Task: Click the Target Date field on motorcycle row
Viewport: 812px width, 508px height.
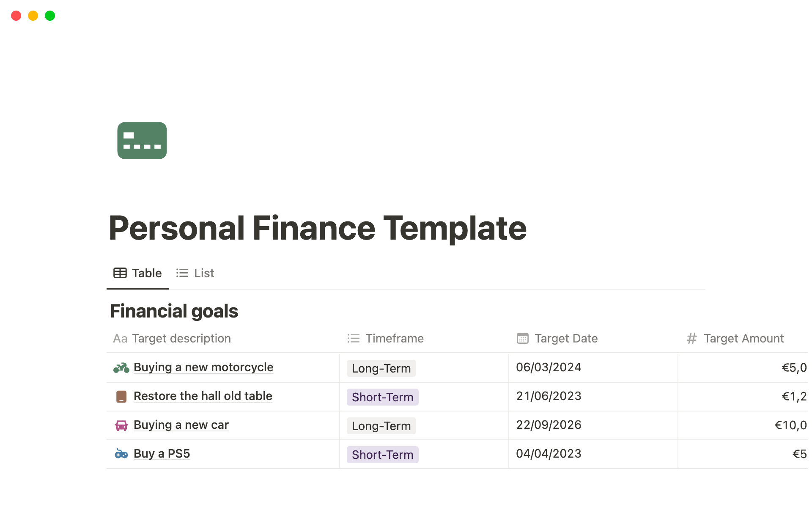Action: click(549, 367)
